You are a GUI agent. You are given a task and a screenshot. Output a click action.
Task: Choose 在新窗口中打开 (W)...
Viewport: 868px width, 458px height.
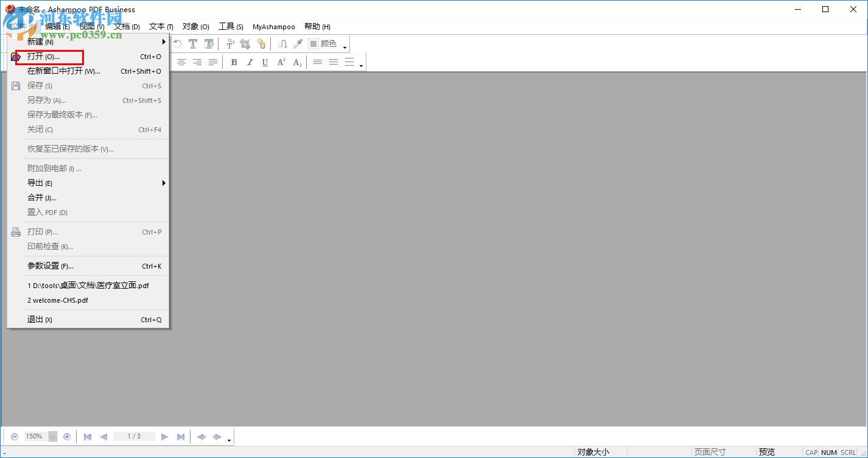[88, 71]
